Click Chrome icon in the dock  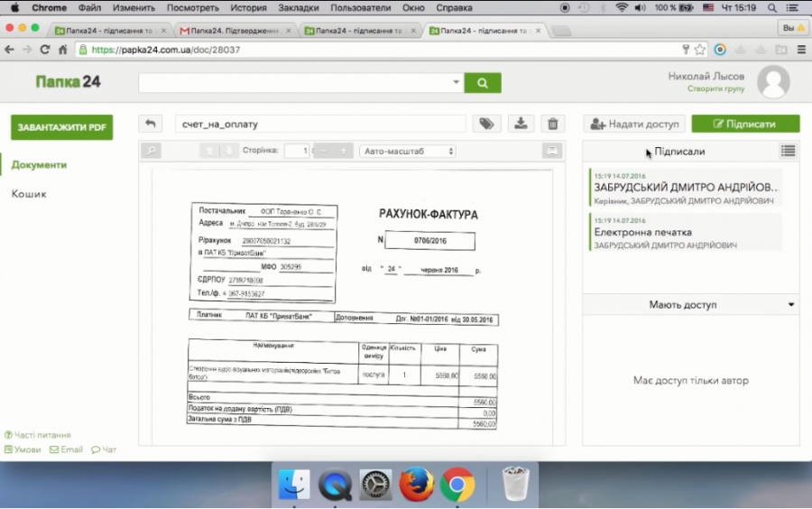coord(457,485)
